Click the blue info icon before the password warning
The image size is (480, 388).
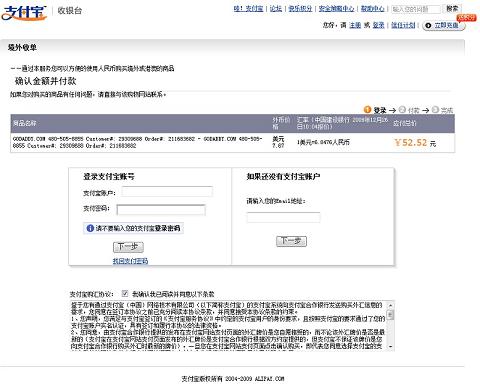[x=90, y=228]
